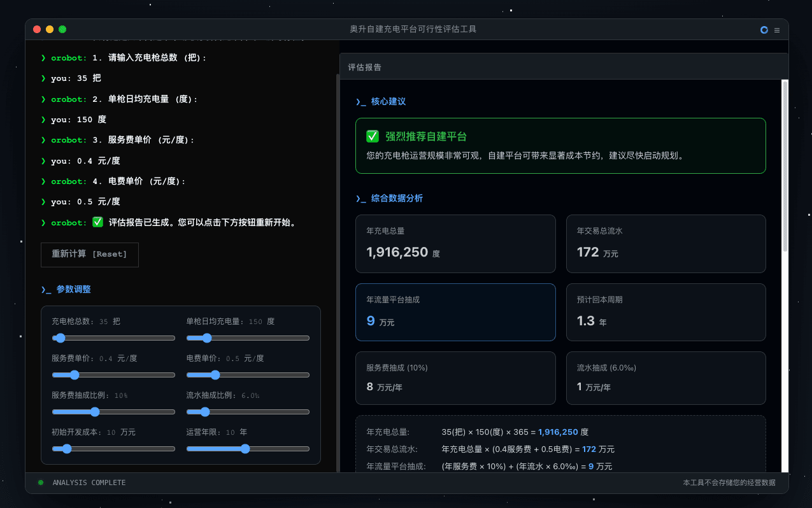
Task: Click the 强烈推荐自建平台 heading
Action: coord(425,136)
